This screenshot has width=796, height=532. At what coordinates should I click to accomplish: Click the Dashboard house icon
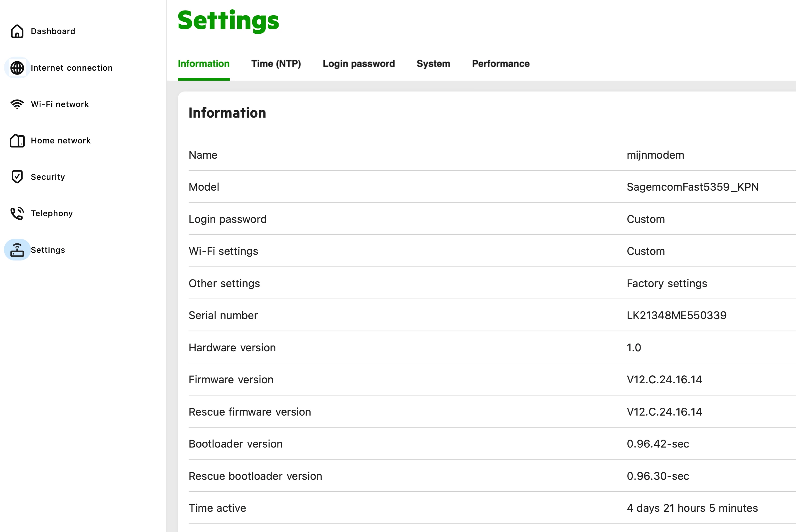[x=17, y=31]
